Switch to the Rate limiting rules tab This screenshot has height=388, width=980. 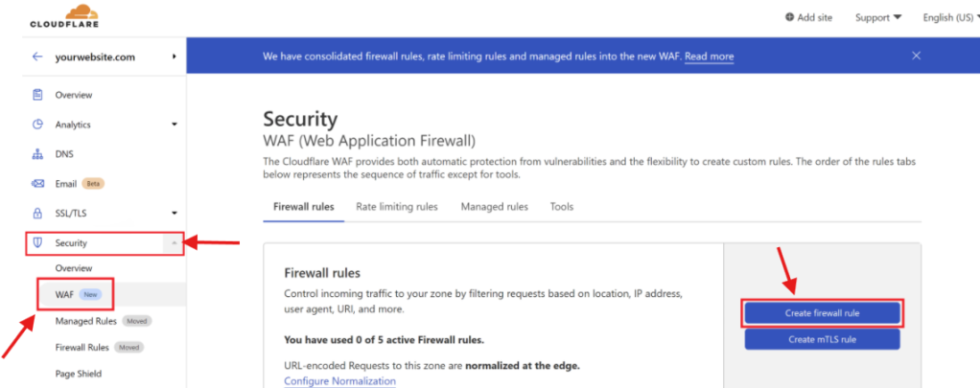[x=396, y=207]
